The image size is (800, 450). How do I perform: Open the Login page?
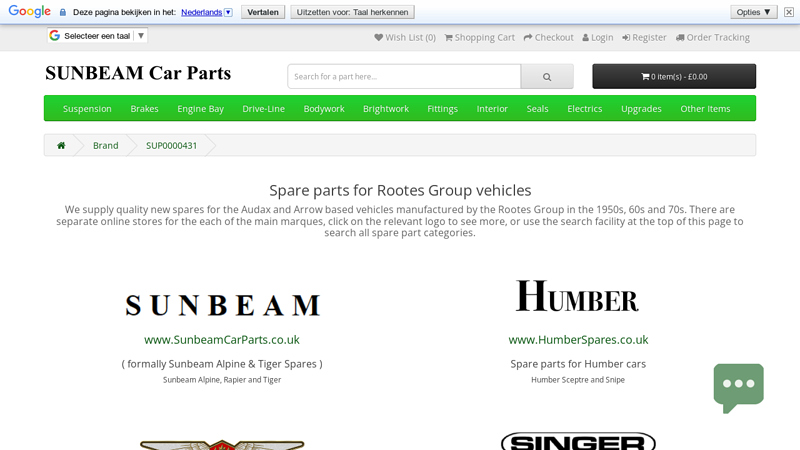(598, 37)
